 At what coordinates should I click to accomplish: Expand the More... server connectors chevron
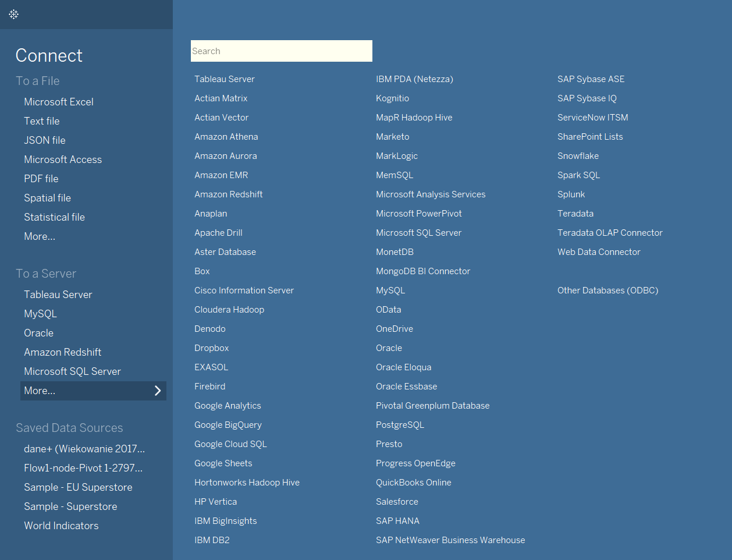pyautogui.click(x=157, y=391)
